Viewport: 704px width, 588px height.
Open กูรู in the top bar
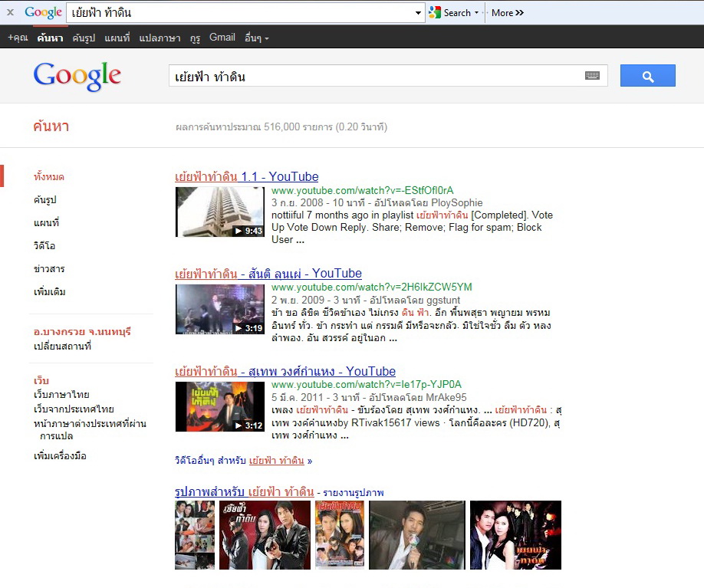[195, 38]
